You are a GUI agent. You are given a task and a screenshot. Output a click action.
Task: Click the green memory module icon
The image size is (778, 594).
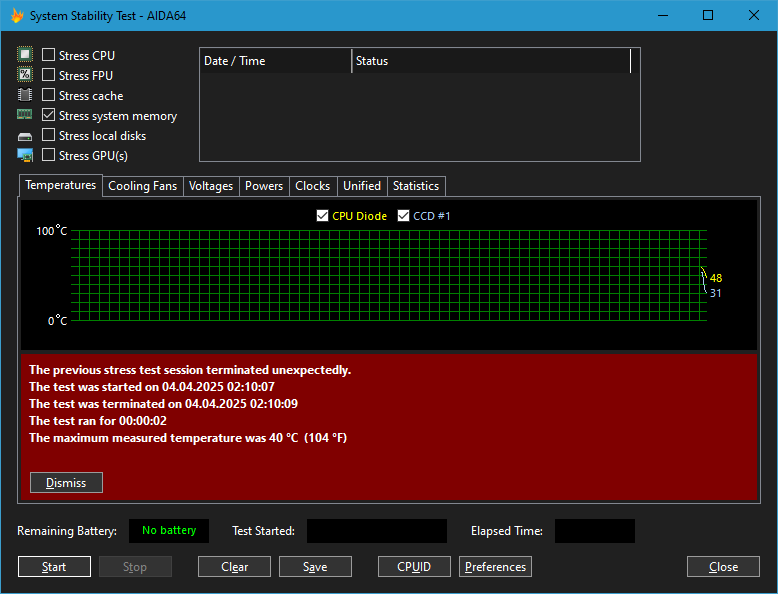(x=25, y=116)
